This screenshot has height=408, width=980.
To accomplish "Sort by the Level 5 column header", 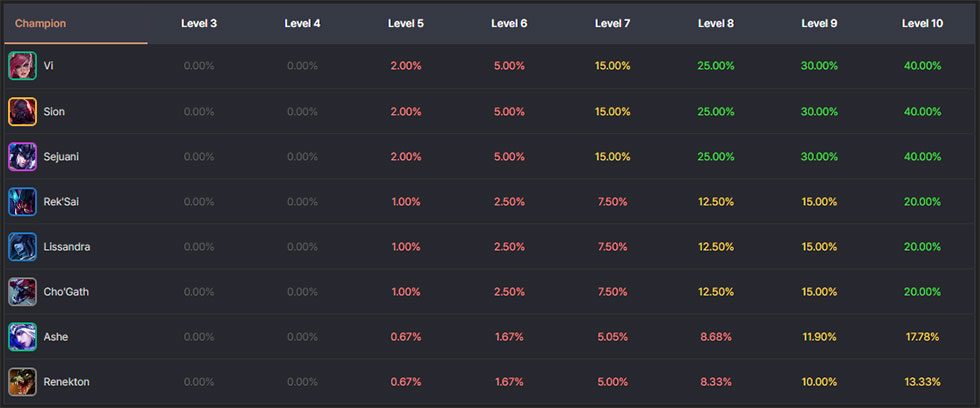I will click(406, 24).
